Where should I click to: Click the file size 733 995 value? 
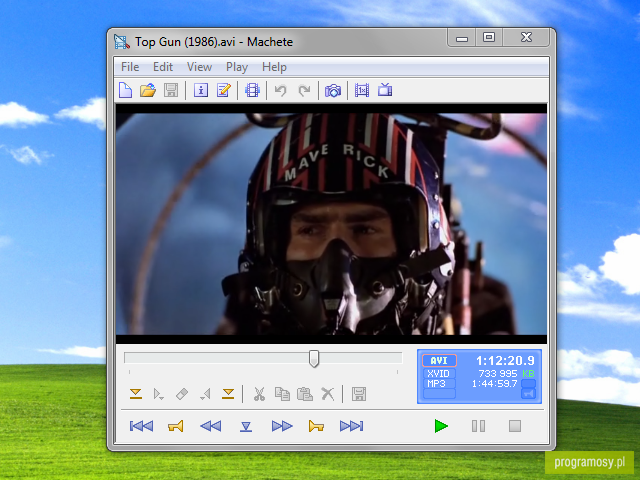(498, 373)
